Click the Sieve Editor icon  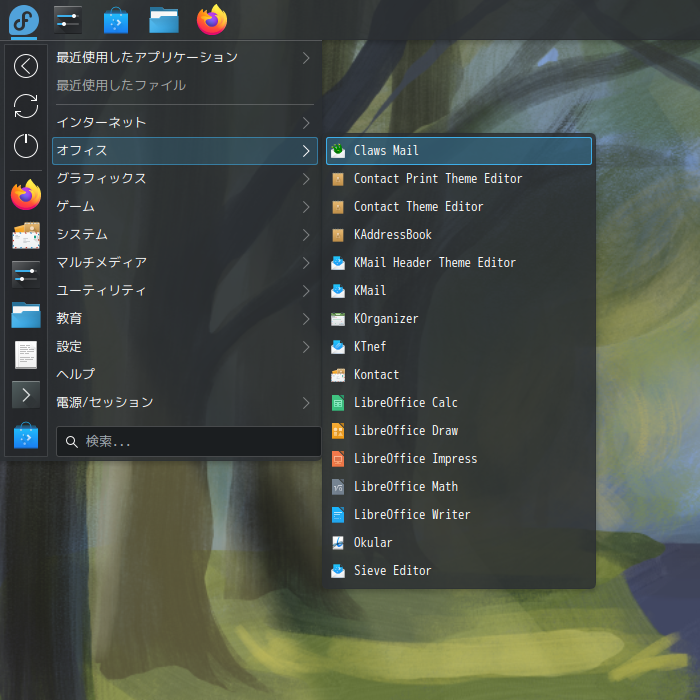(x=338, y=571)
